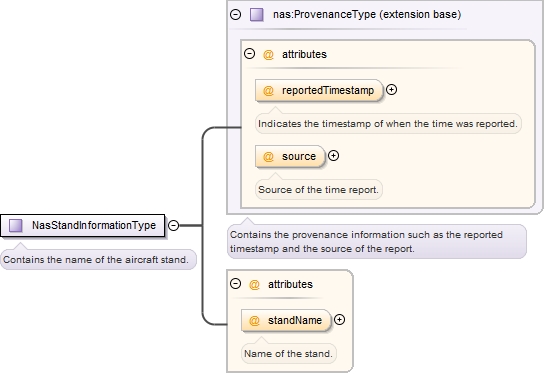Click the @ icon of reportedTimestamp
The width and height of the screenshot is (545, 374).
(x=268, y=90)
